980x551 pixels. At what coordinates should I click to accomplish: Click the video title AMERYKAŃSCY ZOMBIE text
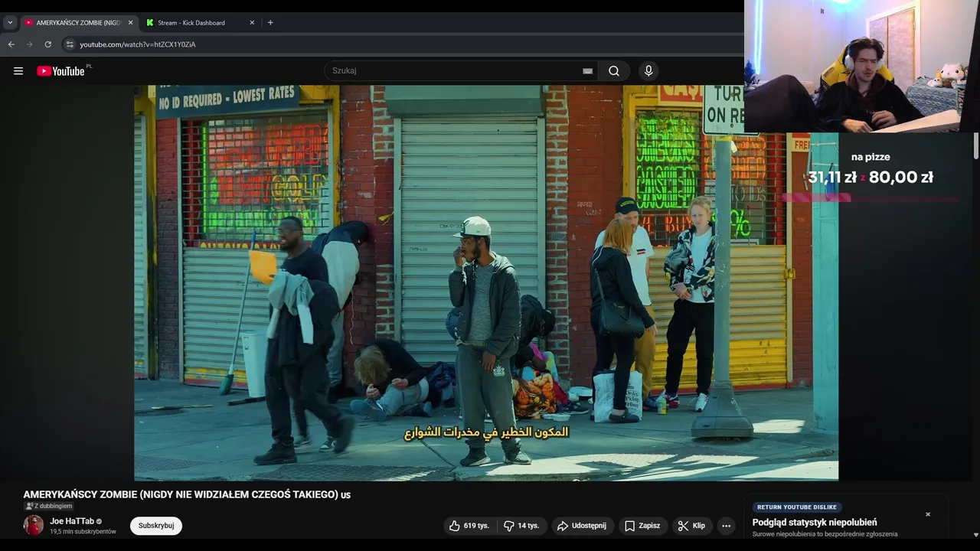coord(187,494)
